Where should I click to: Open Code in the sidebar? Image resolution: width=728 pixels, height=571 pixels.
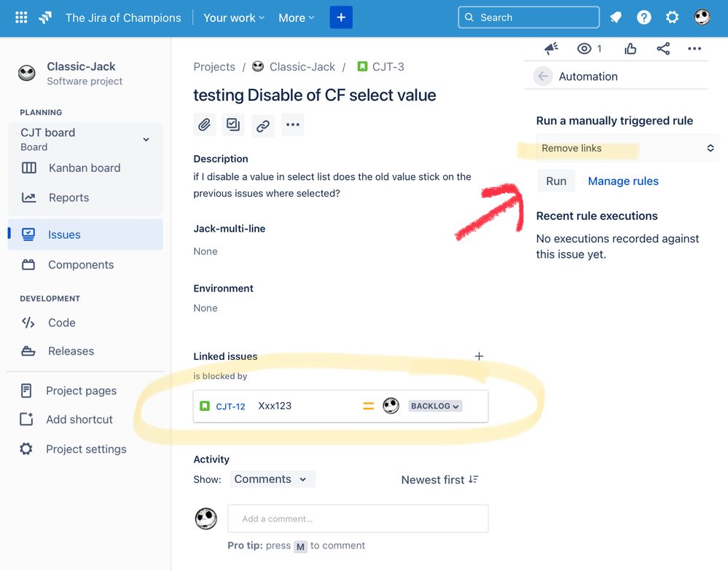tap(62, 323)
